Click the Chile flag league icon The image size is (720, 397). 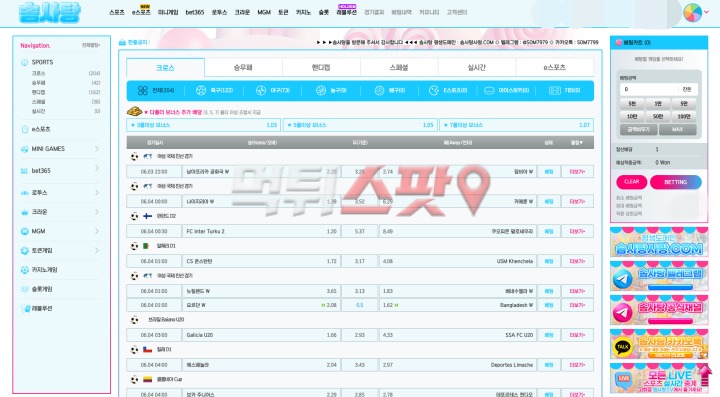click(147, 350)
